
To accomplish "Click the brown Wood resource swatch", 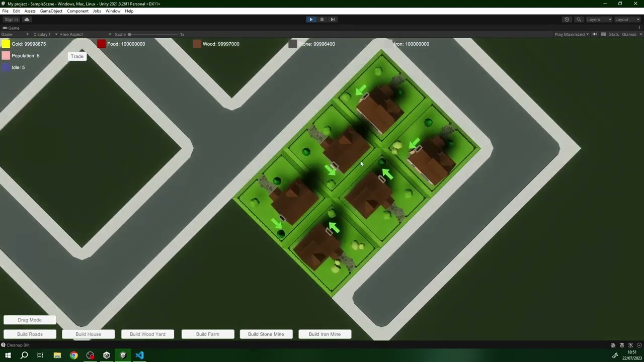I will click(197, 44).
